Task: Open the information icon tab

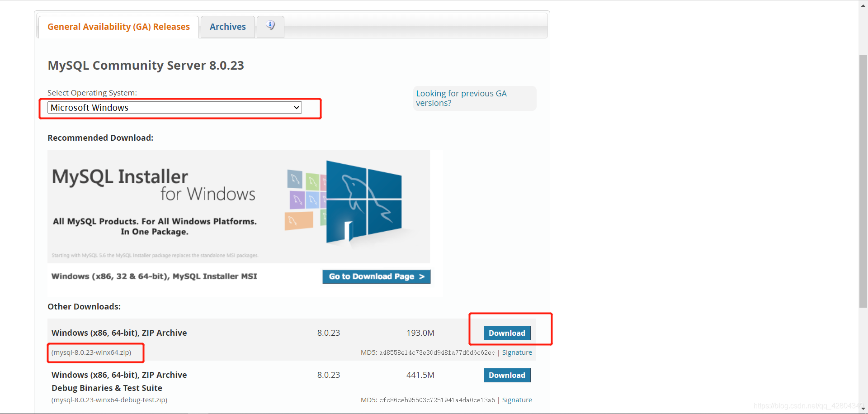Action: point(270,26)
